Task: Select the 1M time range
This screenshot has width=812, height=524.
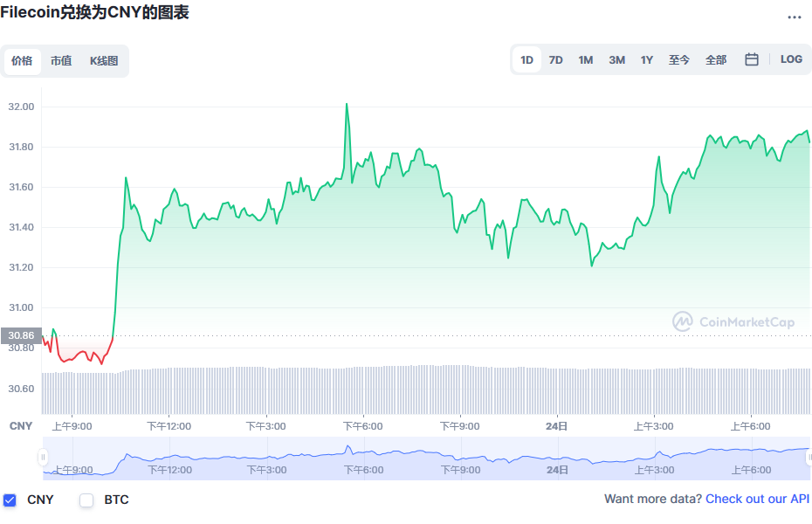Action: pos(585,59)
